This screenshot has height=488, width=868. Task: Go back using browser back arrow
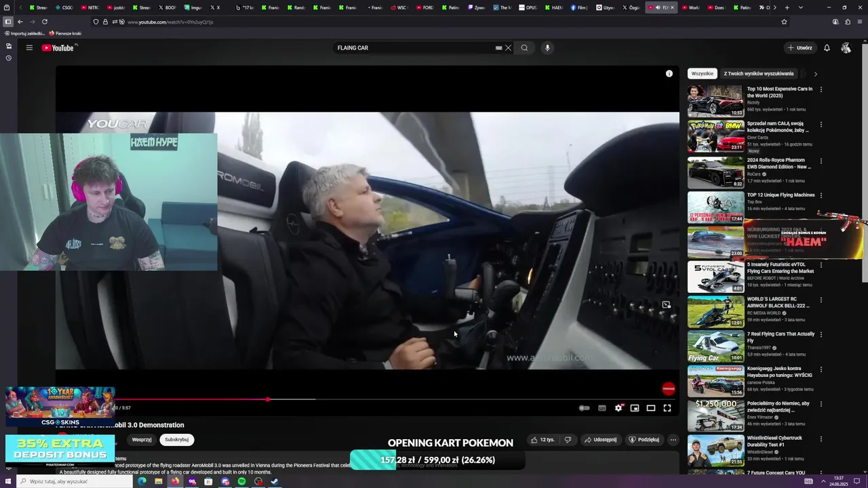pos(20,22)
